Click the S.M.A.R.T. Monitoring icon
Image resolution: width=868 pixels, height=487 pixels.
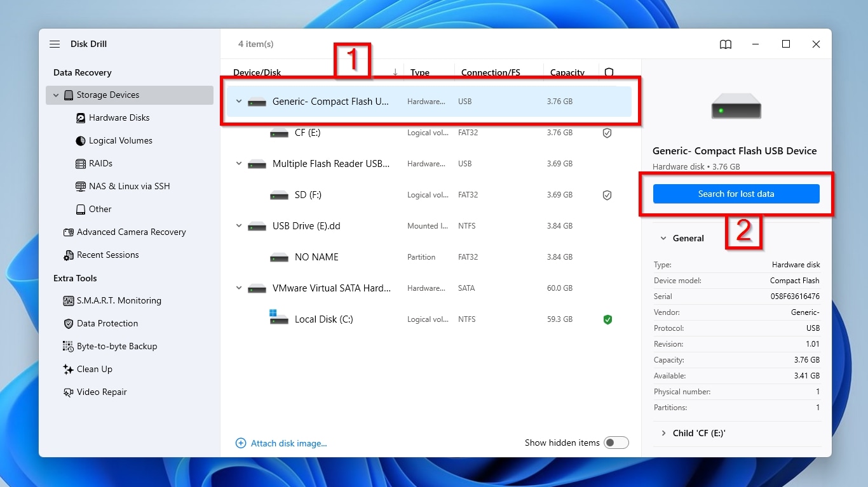click(x=69, y=301)
